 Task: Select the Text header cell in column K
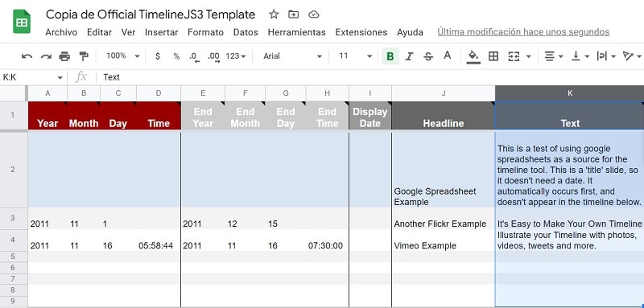click(x=570, y=116)
